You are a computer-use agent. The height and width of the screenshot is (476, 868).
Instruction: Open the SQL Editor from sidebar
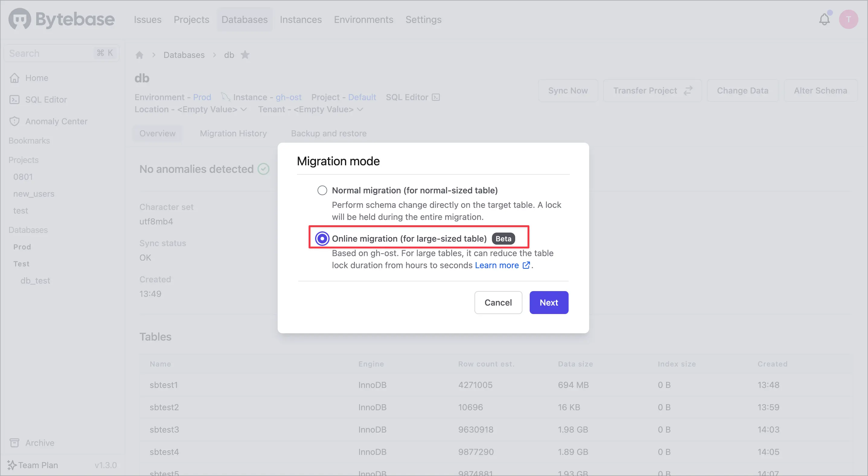pyautogui.click(x=15, y=99)
